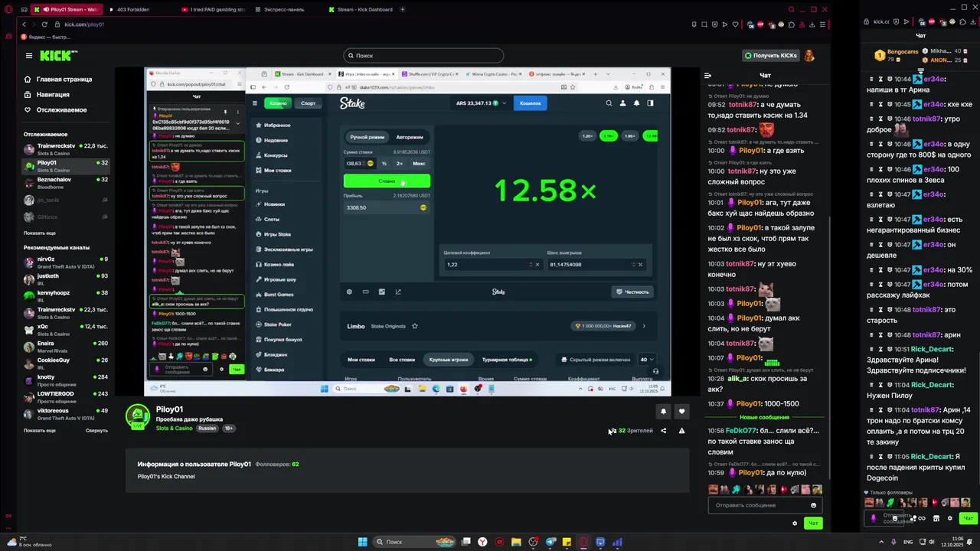Collapse the chat panel
Image resolution: width=980 pixels, height=551 pixels.
[707, 76]
